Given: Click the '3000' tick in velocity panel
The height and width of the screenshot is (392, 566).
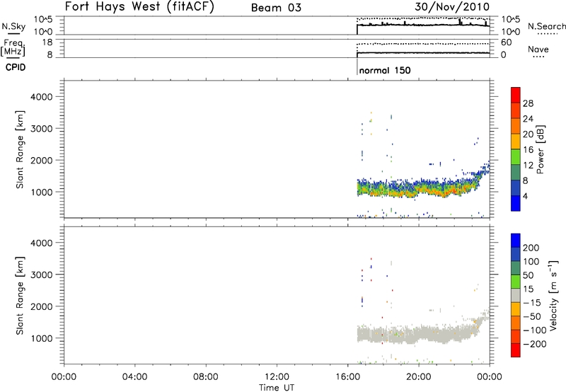Looking at the screenshot, I should [x=42, y=275].
